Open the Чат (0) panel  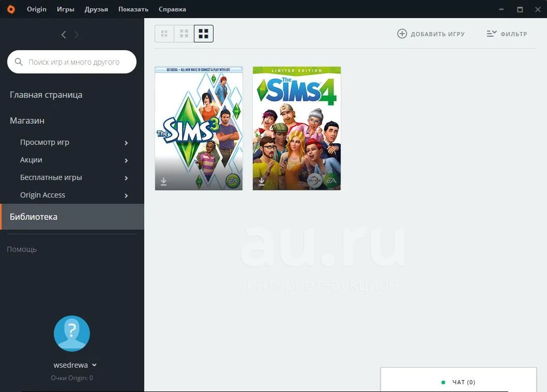coord(459,380)
